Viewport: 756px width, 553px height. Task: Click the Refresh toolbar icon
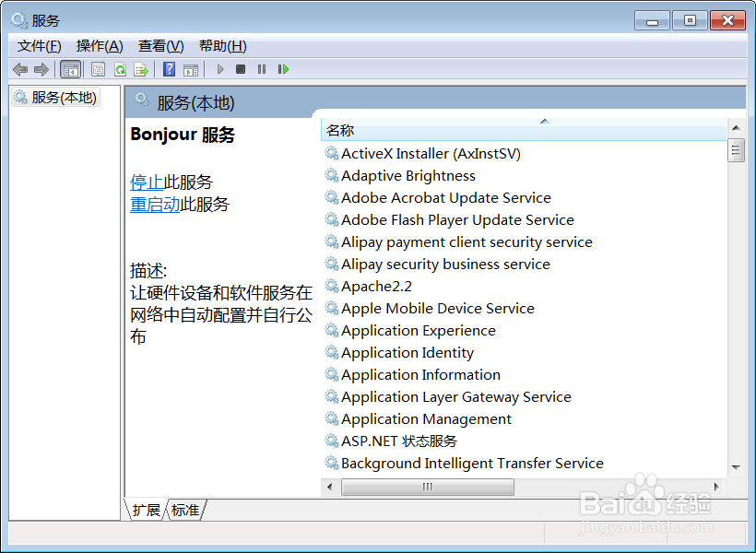coord(120,69)
